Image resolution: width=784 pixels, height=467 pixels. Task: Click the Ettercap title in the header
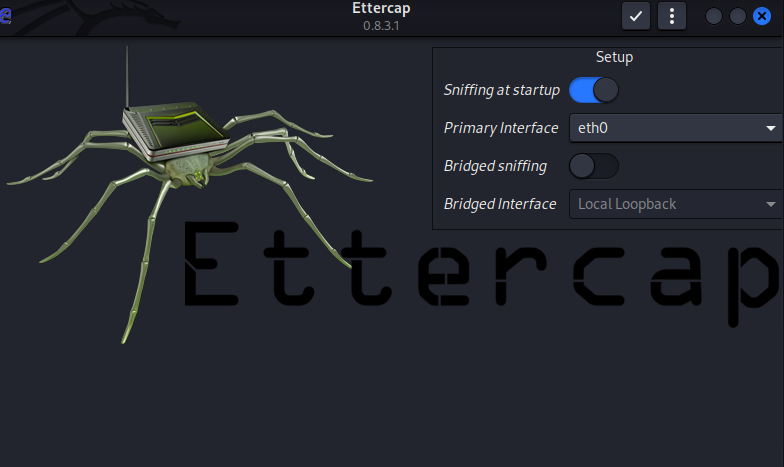(x=381, y=8)
